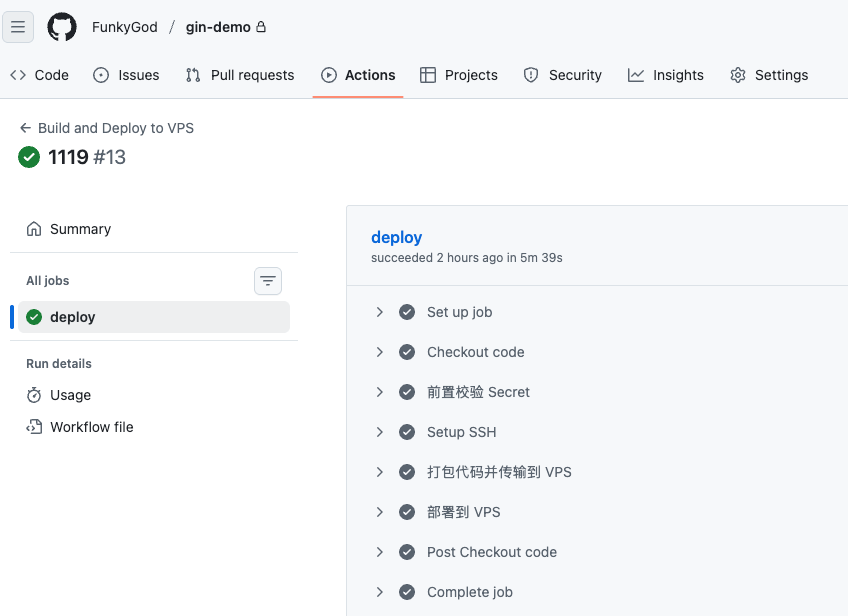Expand the Checkout code step
This screenshot has height=616, width=848.
(x=380, y=352)
